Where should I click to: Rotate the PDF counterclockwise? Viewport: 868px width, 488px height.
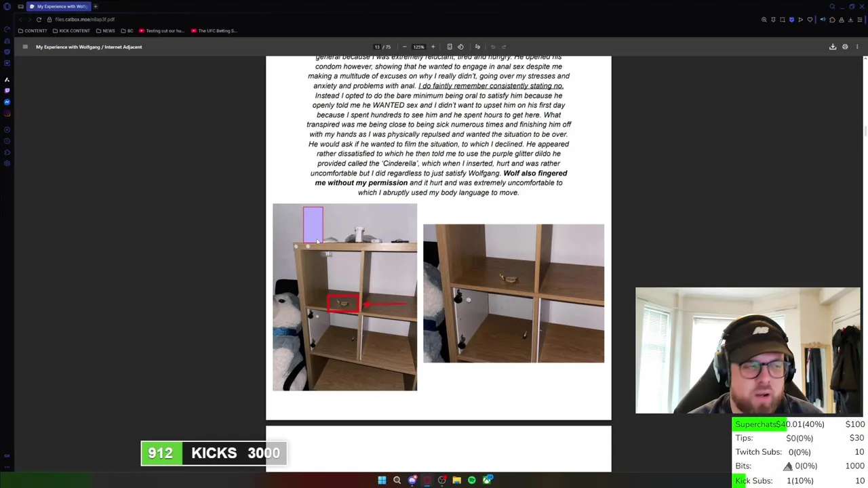pyautogui.click(x=460, y=47)
